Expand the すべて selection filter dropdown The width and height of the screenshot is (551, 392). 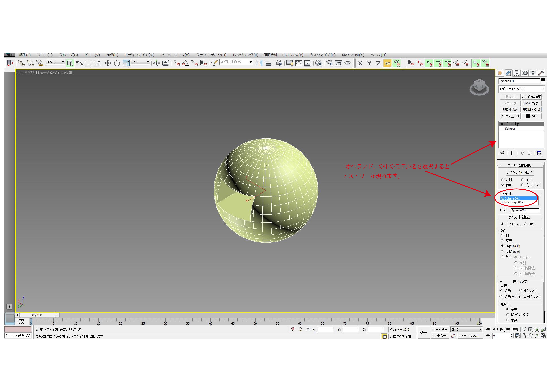point(63,62)
